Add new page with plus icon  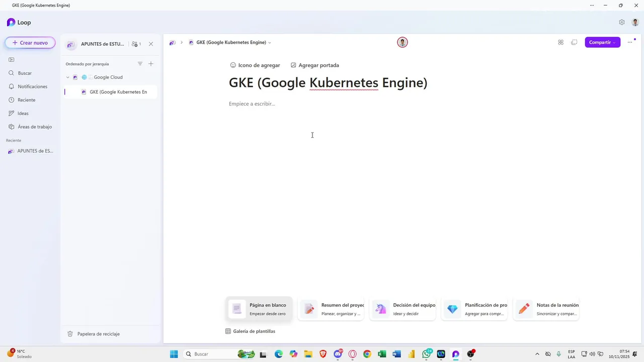coord(151,64)
